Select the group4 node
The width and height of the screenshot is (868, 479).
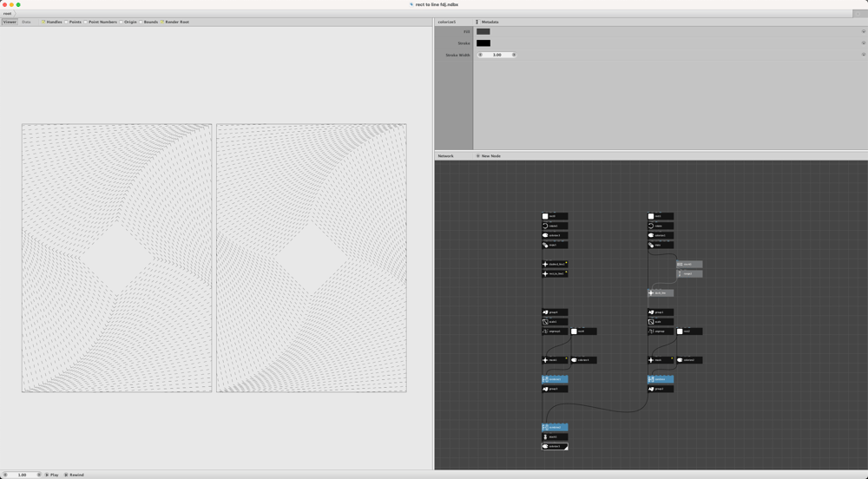555,312
